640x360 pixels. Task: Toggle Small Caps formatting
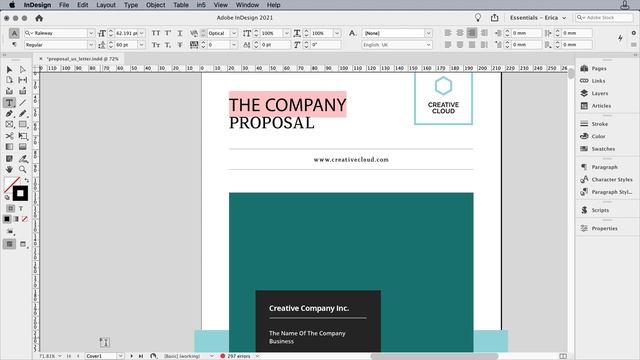[156, 45]
